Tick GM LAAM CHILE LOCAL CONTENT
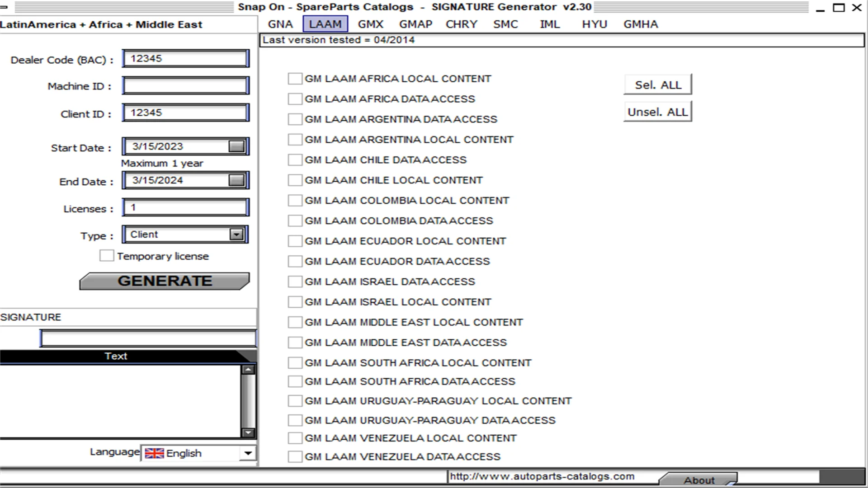 295,180
